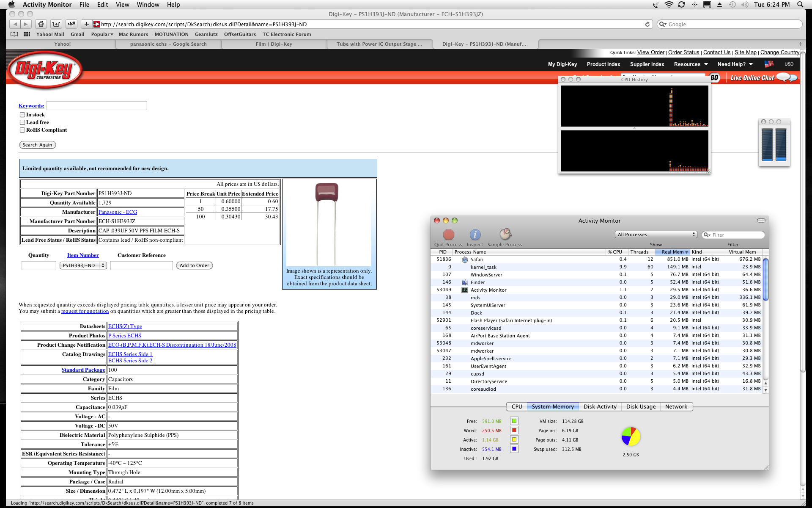This screenshot has height=508, width=812.
Task: Click the memory usage pie chart
Action: pyautogui.click(x=631, y=436)
